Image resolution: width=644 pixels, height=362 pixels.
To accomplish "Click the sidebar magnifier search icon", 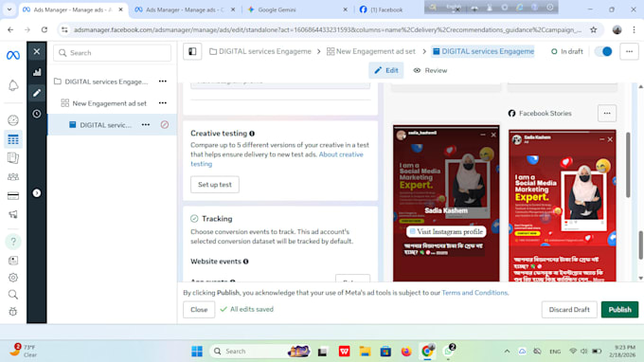I will [13, 295].
